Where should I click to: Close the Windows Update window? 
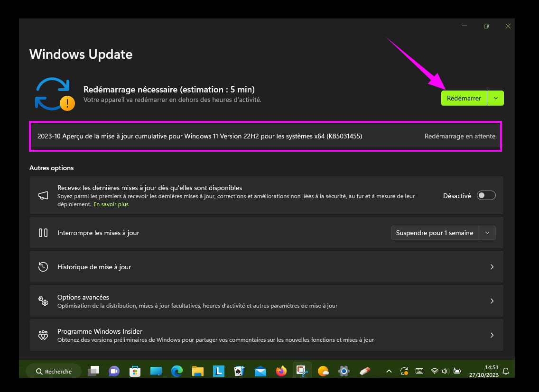point(508,26)
